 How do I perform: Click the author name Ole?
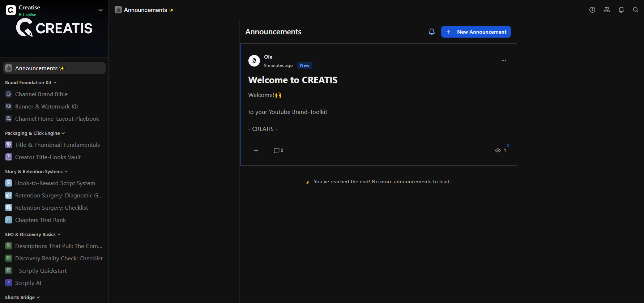[x=268, y=57]
